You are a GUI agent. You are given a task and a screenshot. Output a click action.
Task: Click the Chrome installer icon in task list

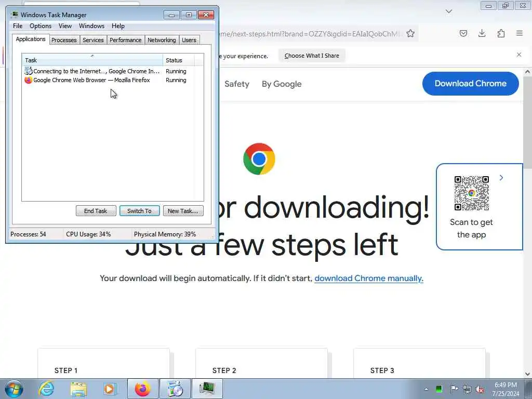(29, 71)
